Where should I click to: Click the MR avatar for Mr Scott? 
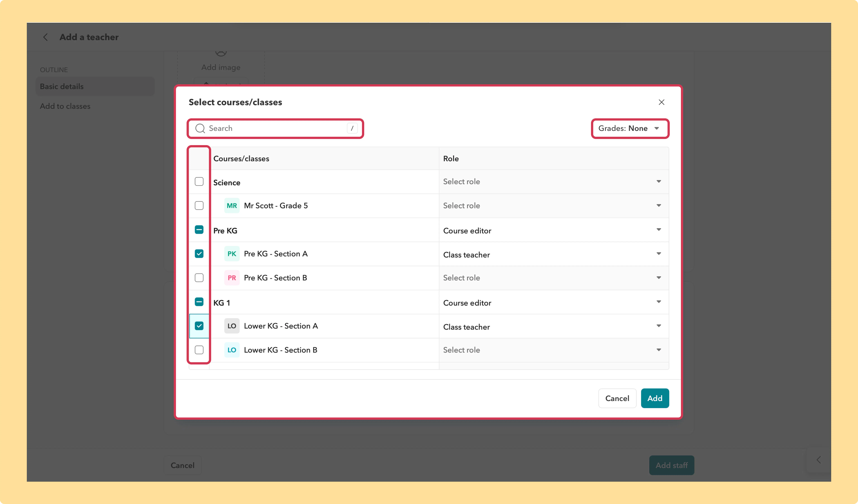click(x=232, y=206)
